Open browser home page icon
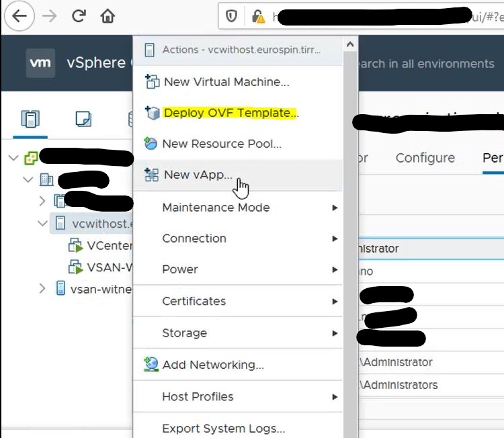Image resolution: width=504 pixels, height=438 pixels. [108, 15]
